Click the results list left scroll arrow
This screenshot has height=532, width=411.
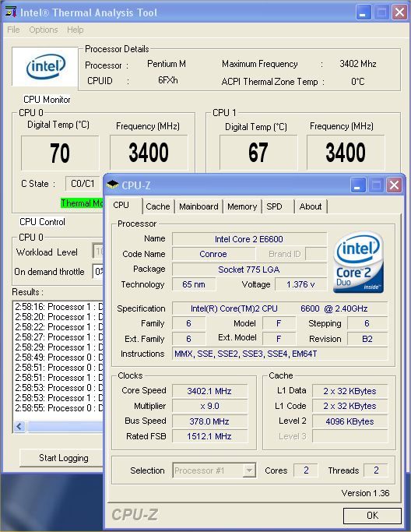[19, 427]
